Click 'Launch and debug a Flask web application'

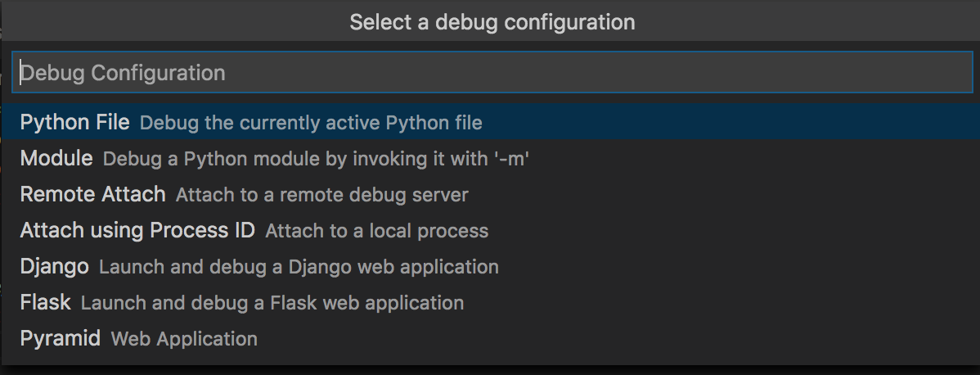pos(272,304)
